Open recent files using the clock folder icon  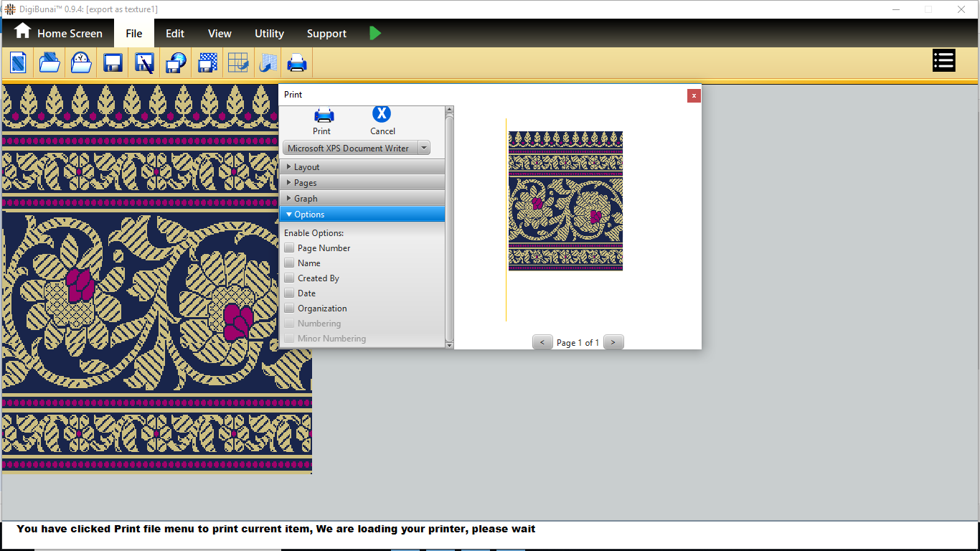pos(81,63)
